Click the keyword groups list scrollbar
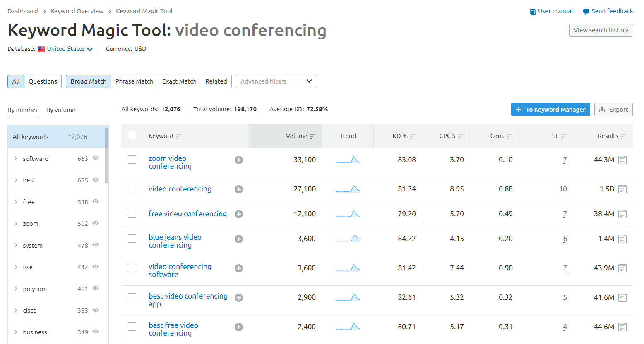The image size is (644, 344). pyautogui.click(x=106, y=155)
